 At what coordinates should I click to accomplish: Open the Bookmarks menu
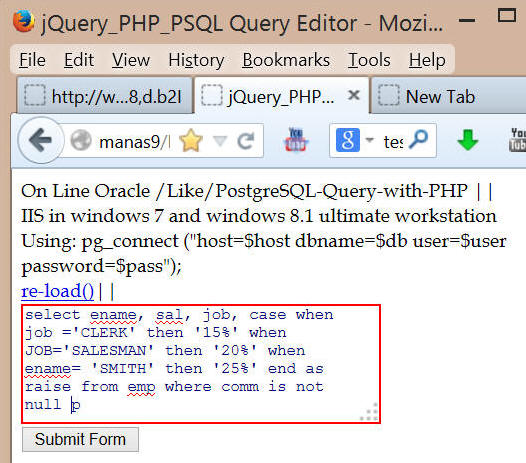coord(286,60)
